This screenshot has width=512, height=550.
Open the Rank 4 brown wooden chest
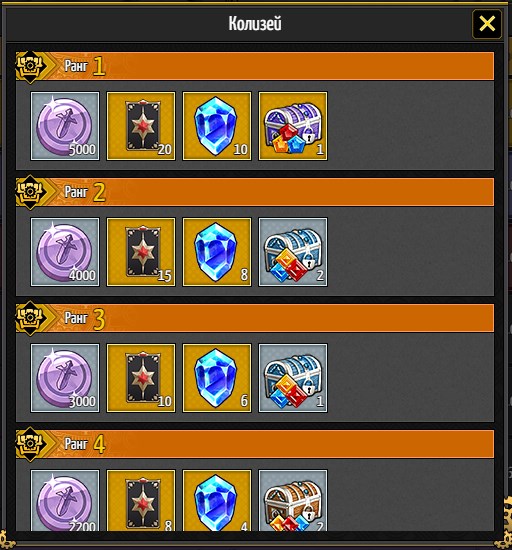(x=293, y=501)
